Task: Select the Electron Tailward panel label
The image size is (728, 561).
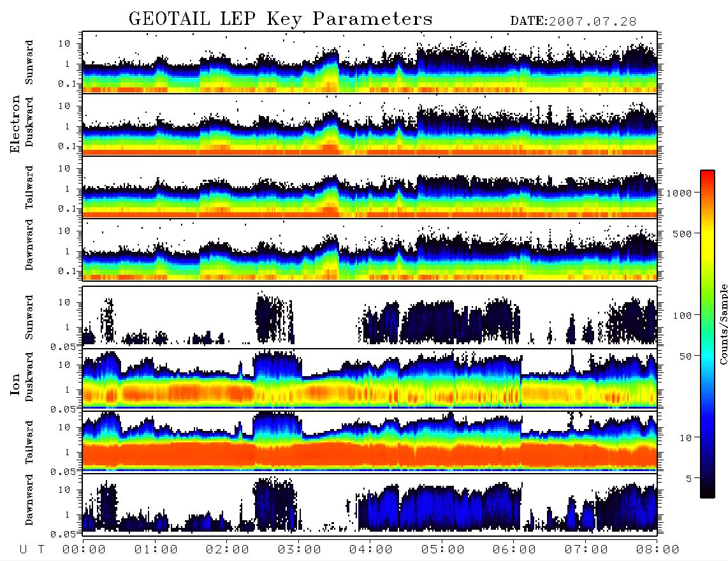Action: [x=29, y=187]
